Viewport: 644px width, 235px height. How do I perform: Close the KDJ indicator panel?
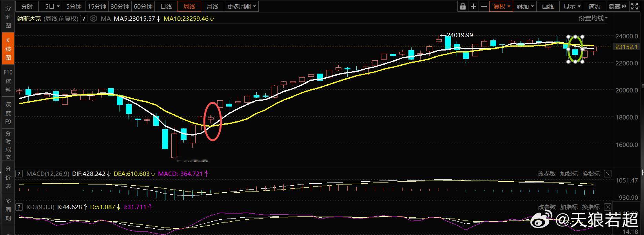coord(608,207)
